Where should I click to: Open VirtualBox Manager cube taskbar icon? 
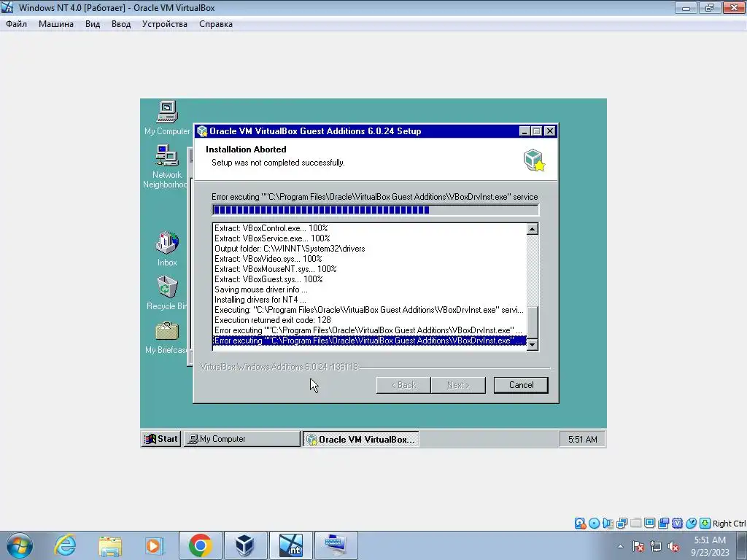tap(245, 545)
